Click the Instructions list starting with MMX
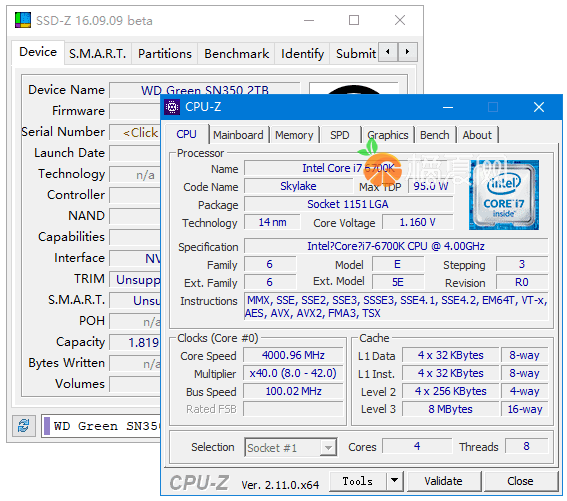This screenshot has width=567, height=501. pyautogui.click(x=396, y=307)
